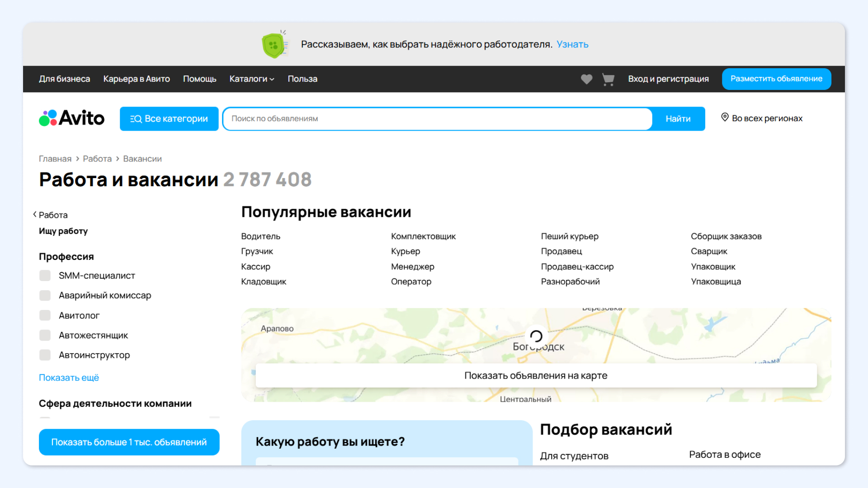Open Работа в офисе vacancy selection

(725, 455)
